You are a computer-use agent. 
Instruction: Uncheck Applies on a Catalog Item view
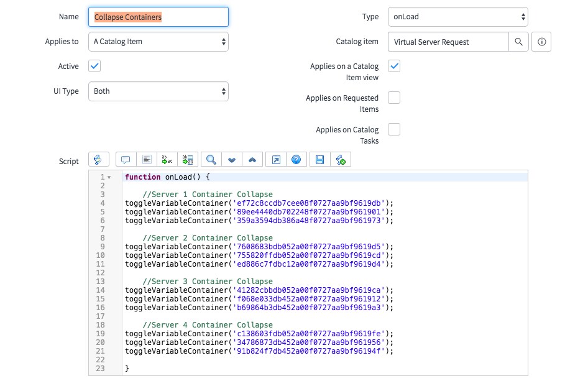pos(394,66)
